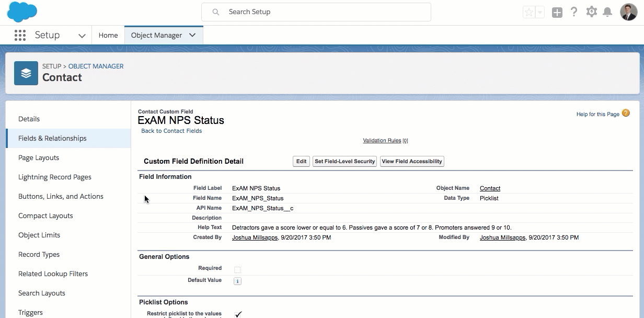Viewport: 644px width, 318px height.
Task: Click the Edit button
Action: tap(301, 162)
